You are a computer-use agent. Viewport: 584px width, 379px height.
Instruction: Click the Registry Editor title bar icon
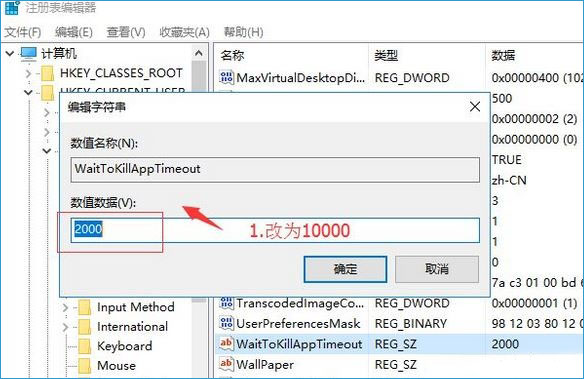pos(12,8)
